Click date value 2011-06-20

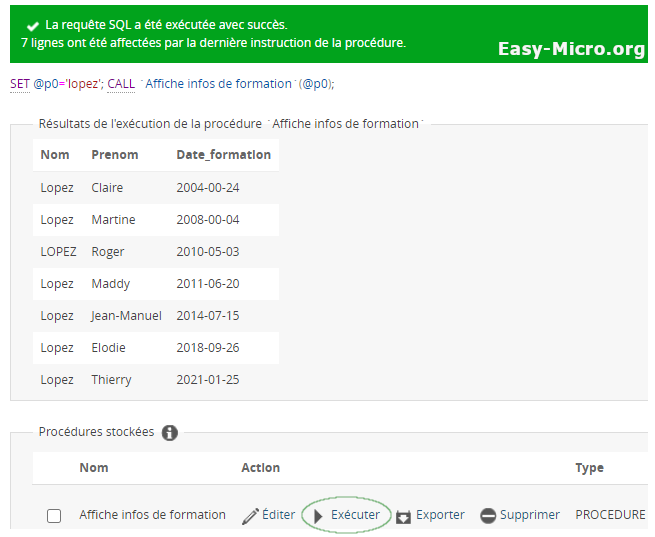208,284
